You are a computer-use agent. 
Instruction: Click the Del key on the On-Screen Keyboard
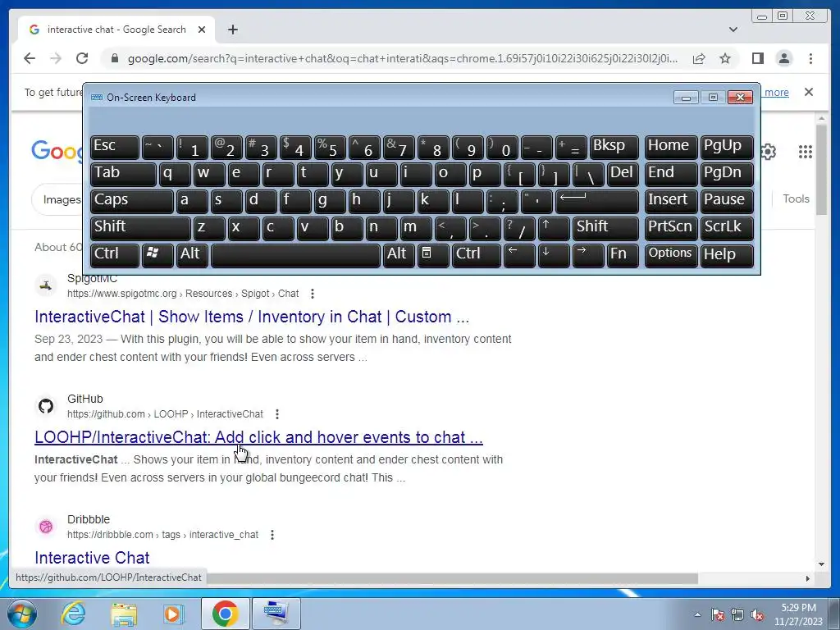click(x=623, y=174)
